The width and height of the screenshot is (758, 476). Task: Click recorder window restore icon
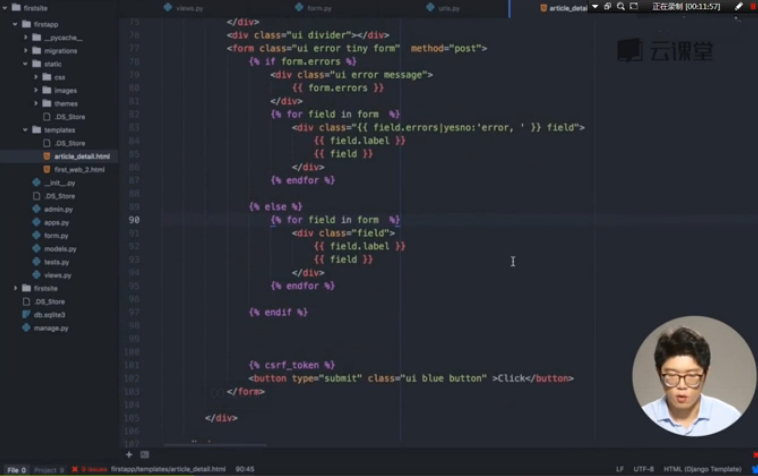pos(608,6)
